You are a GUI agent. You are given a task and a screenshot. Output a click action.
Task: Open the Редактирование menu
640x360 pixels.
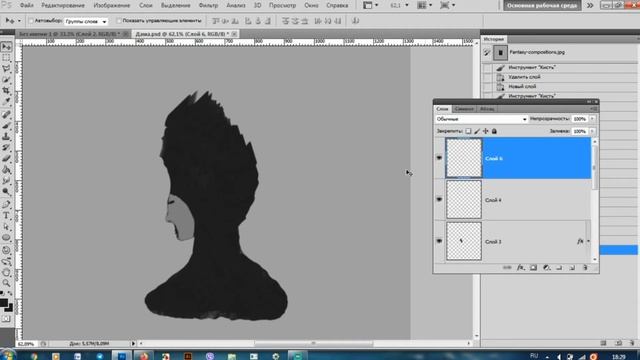point(63,5)
